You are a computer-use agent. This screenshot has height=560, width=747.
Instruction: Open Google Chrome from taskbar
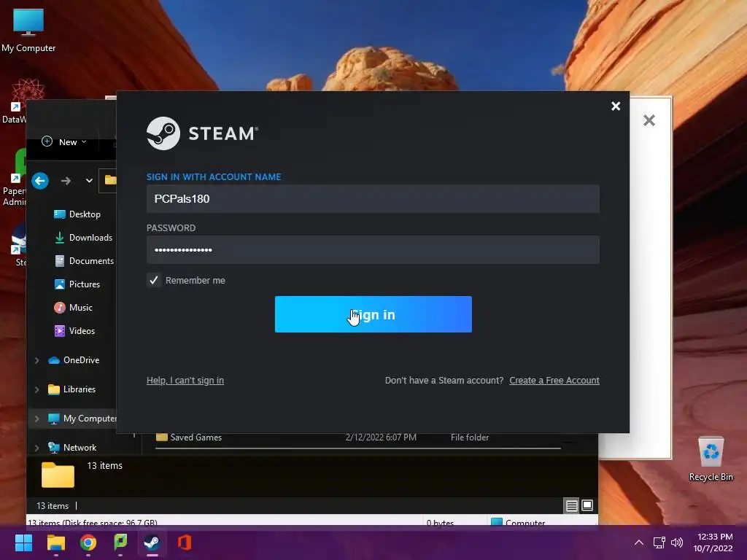coord(88,542)
